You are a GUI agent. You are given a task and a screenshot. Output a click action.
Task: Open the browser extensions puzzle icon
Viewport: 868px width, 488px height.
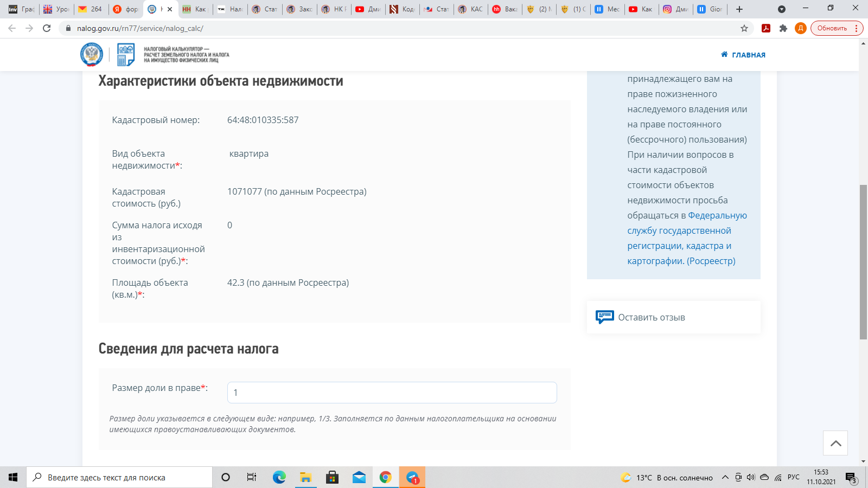coord(783,28)
